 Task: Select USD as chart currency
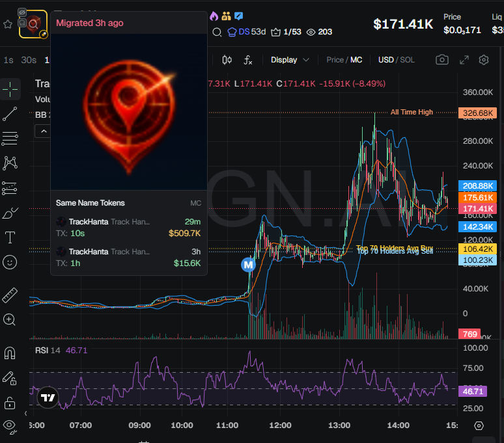[x=385, y=60]
